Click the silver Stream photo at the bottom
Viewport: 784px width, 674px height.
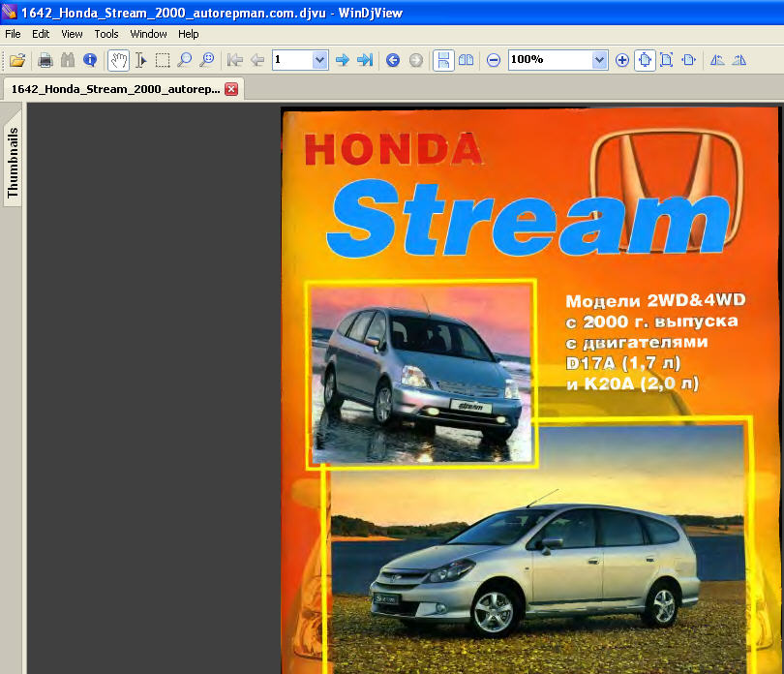[537, 548]
